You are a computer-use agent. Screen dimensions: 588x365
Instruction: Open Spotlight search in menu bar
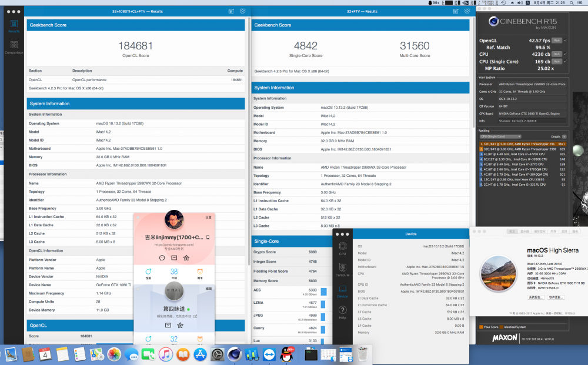(x=572, y=2)
